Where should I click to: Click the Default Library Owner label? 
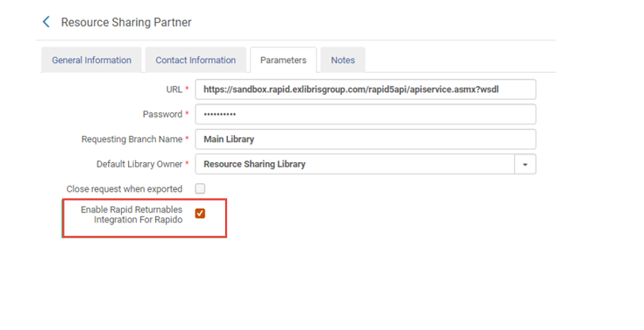pos(139,164)
